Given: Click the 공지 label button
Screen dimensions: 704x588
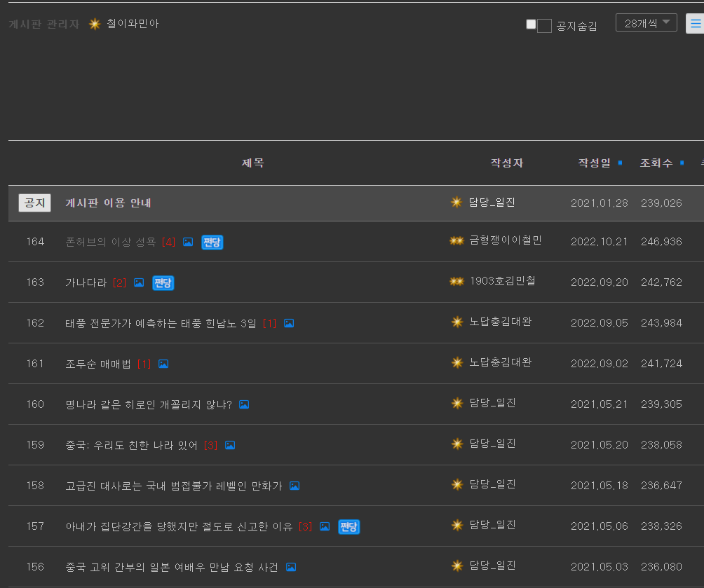Looking at the screenshot, I should [x=34, y=203].
